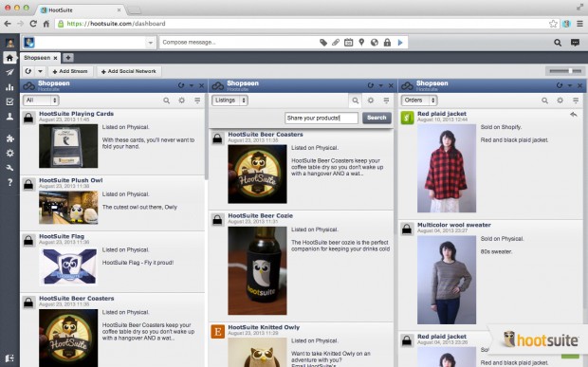Open the Assignments checkbox icon in sidebar
Viewport: 588px width, 367px height.
(x=9, y=101)
